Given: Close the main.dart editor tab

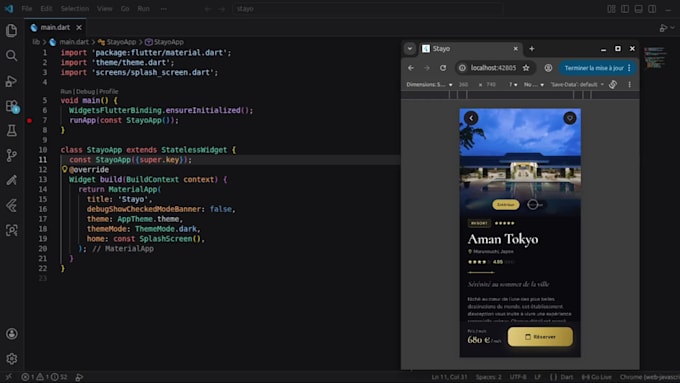Looking at the screenshot, I should point(79,27).
